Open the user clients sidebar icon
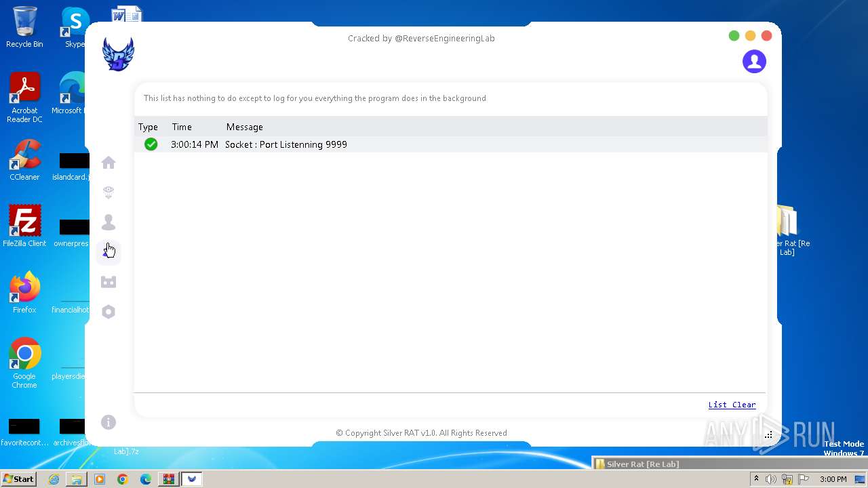This screenshot has height=488, width=868. 108,222
